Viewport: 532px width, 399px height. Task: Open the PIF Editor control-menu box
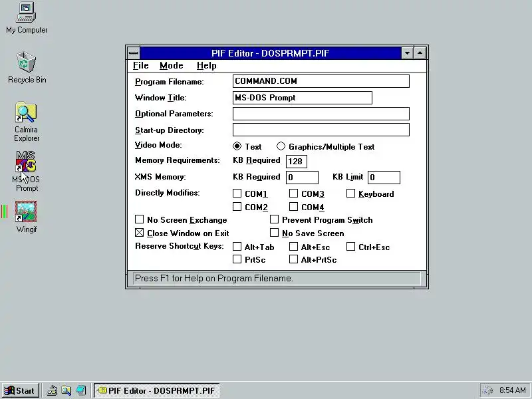coord(134,53)
